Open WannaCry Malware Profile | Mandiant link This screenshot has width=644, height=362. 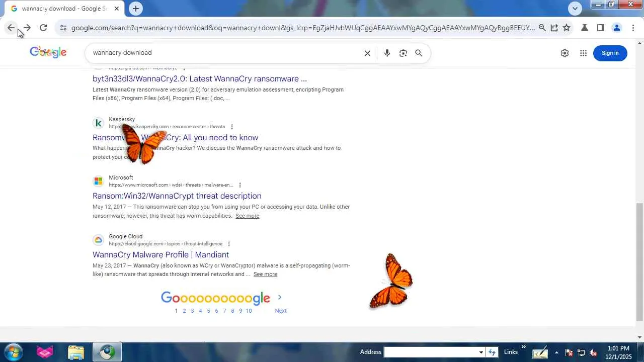coord(160,255)
